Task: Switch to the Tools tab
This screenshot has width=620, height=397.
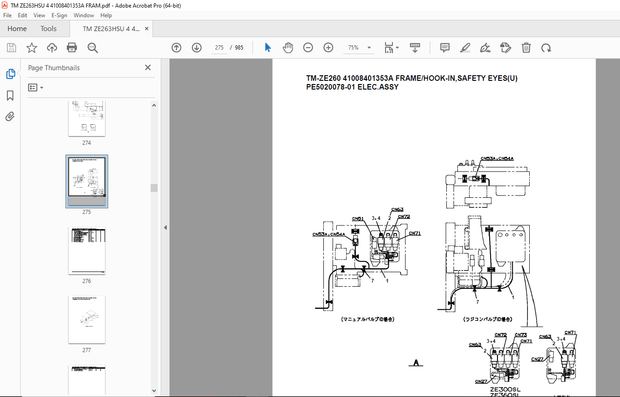Action: tap(48, 29)
